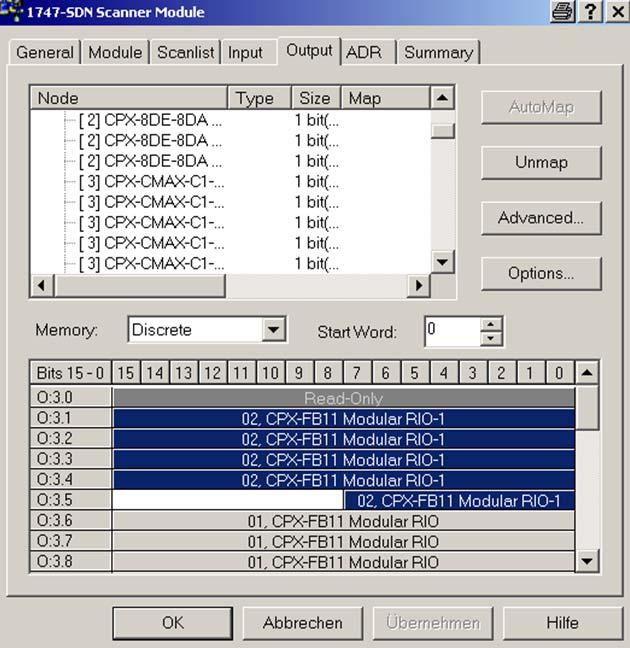Open the Memory Discrete dropdown

click(x=273, y=329)
